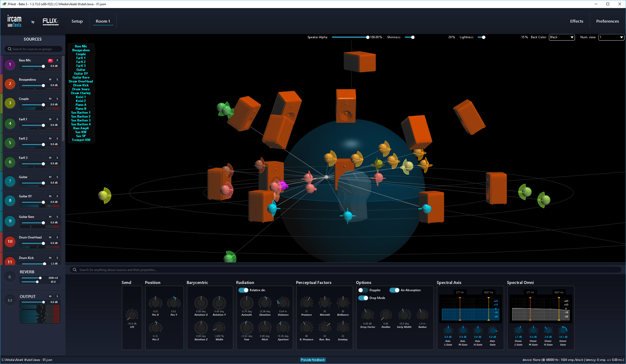Image resolution: width=626 pixels, height=364 pixels.
Task: Toggle Relative dir. switch off
Action: [x=244, y=290]
